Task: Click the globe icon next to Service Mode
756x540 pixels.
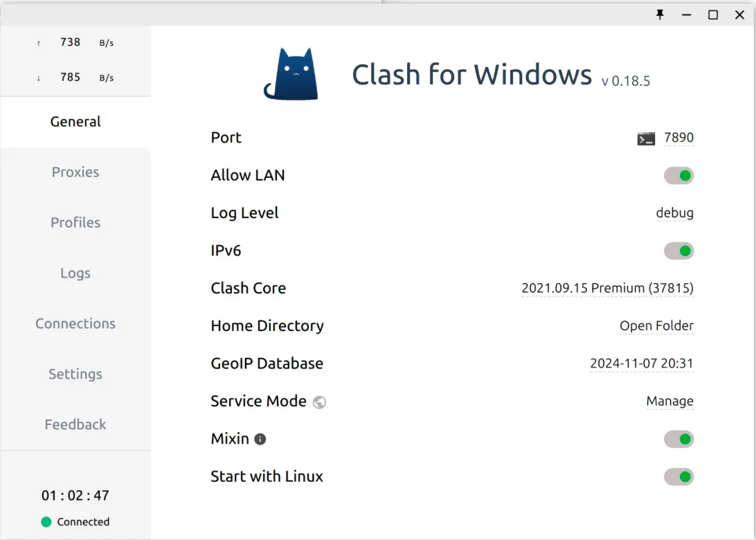Action: tap(319, 402)
